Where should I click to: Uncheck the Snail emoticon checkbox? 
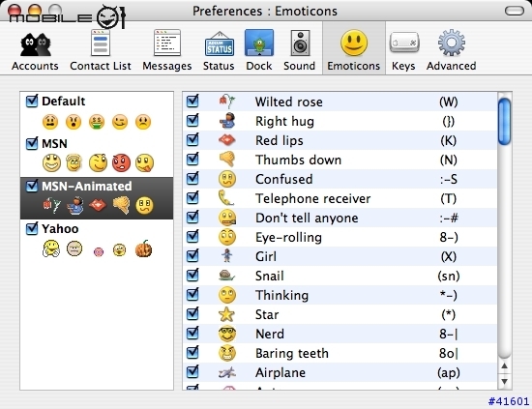tap(192, 275)
